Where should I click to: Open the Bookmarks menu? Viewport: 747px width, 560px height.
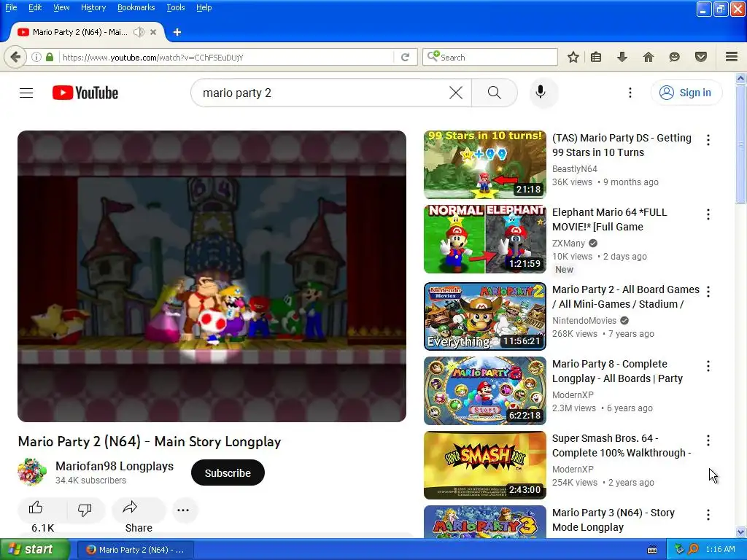136,7
